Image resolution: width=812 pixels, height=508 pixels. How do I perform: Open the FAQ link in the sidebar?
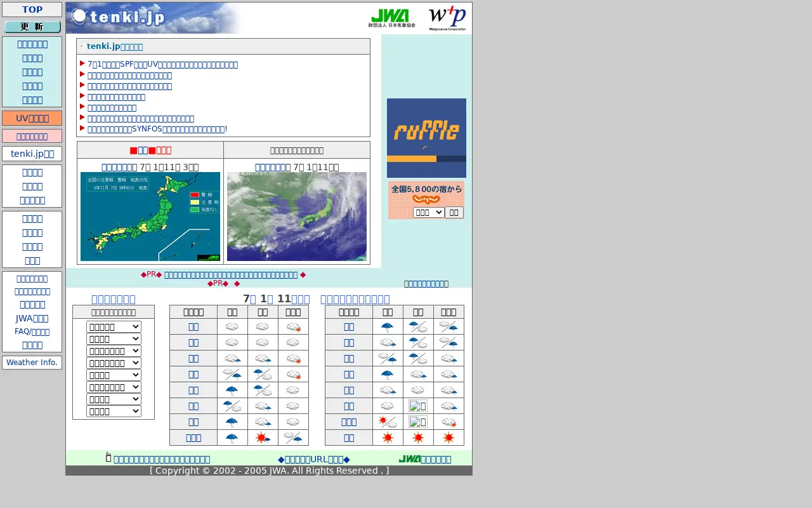[32, 331]
